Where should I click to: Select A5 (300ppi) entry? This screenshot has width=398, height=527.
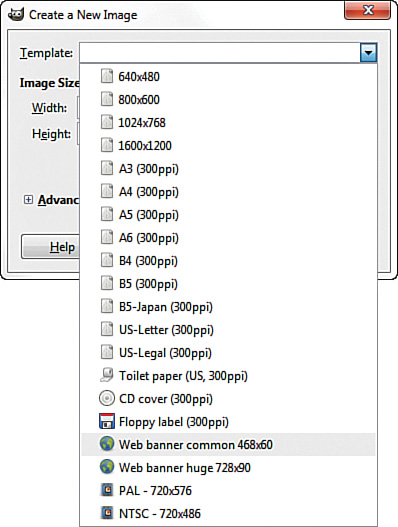(228, 214)
